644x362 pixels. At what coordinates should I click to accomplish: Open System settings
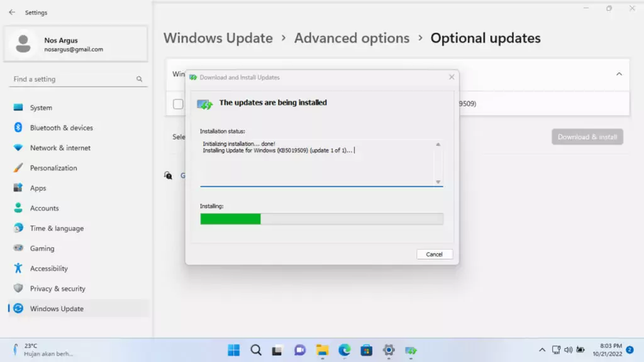(79, 107)
